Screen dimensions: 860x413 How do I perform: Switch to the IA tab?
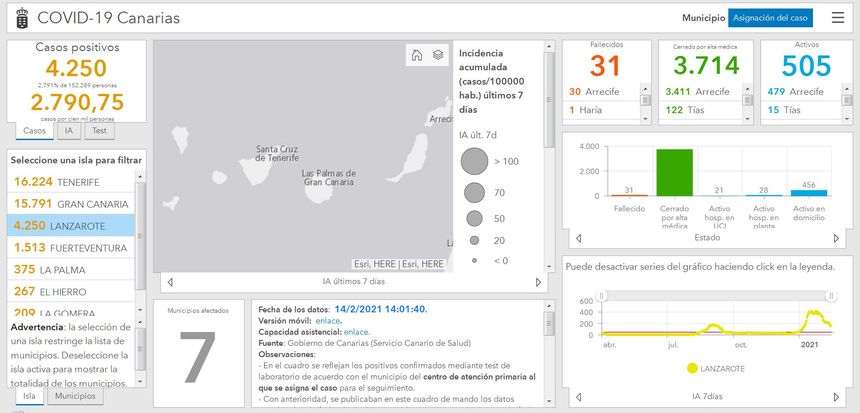tap(69, 131)
